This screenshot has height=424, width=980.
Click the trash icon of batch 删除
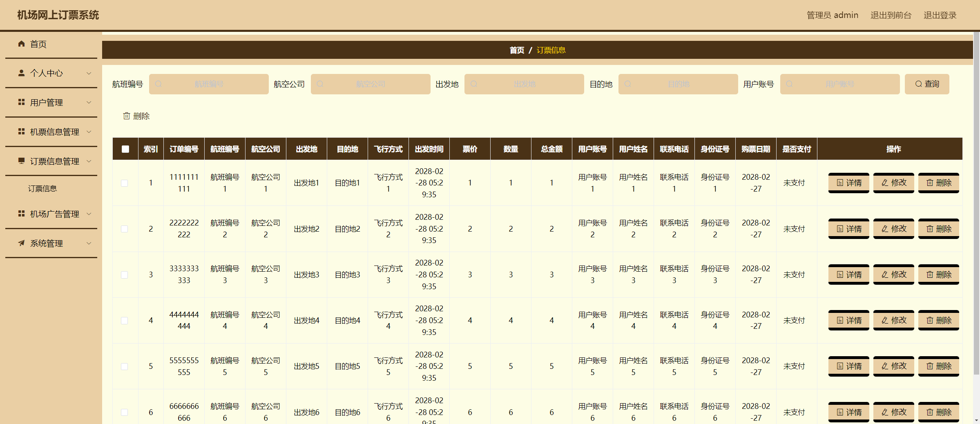127,116
